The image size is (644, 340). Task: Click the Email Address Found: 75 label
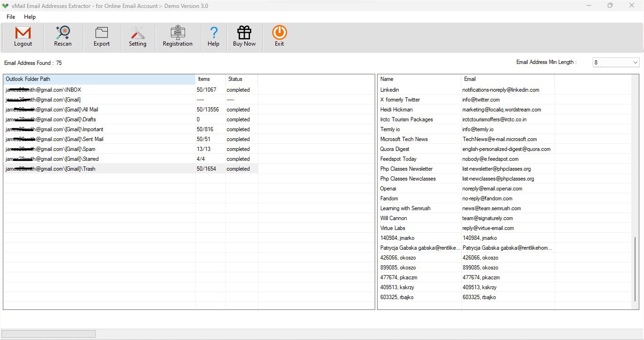click(33, 63)
